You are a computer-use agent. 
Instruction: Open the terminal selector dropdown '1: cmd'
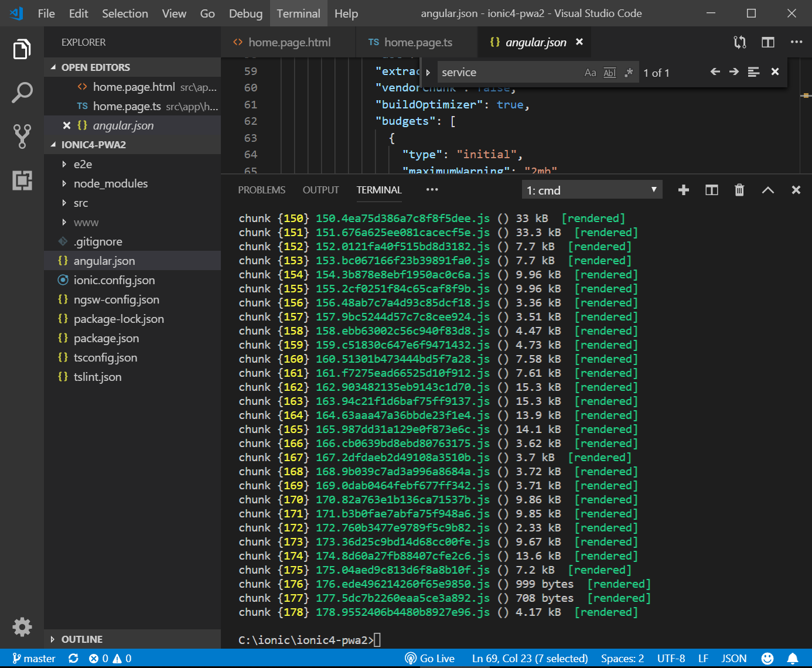[592, 190]
